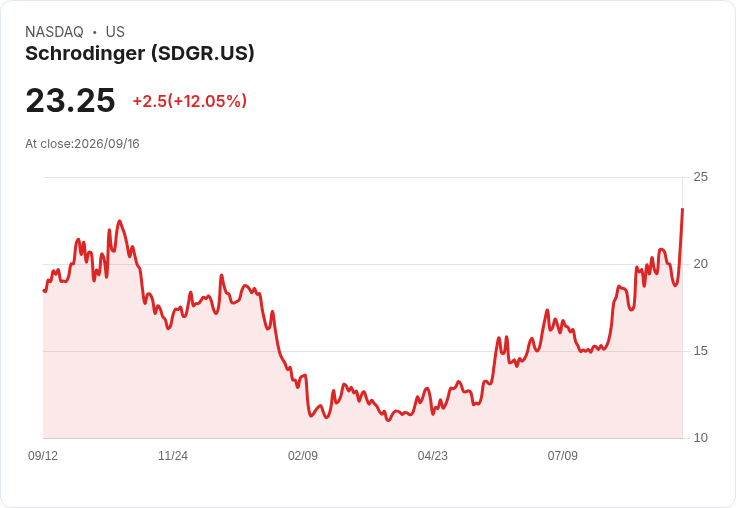Click the chart line start at 09/12
The image size is (736, 508).
coord(44,291)
